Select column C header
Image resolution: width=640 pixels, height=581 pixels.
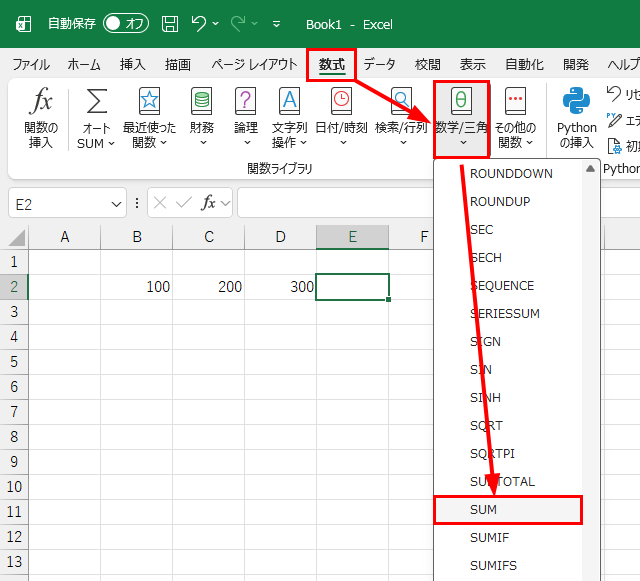pyautogui.click(x=209, y=237)
